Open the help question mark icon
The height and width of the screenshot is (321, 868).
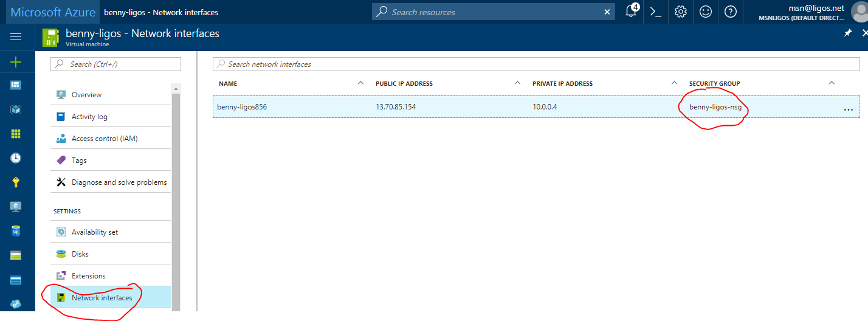[x=731, y=12]
